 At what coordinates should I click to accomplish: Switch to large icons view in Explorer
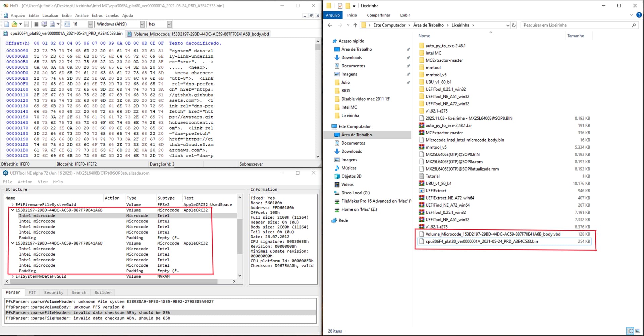[638, 331]
